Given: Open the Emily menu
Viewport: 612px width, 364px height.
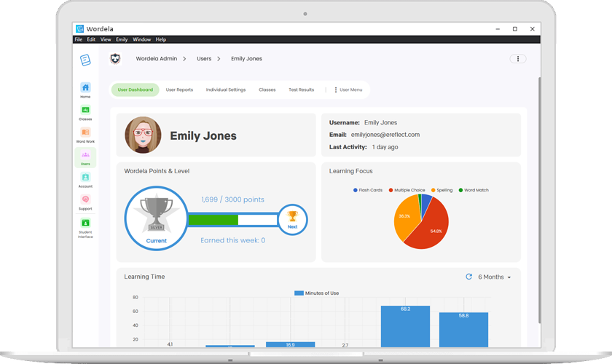Looking at the screenshot, I should click(x=122, y=39).
